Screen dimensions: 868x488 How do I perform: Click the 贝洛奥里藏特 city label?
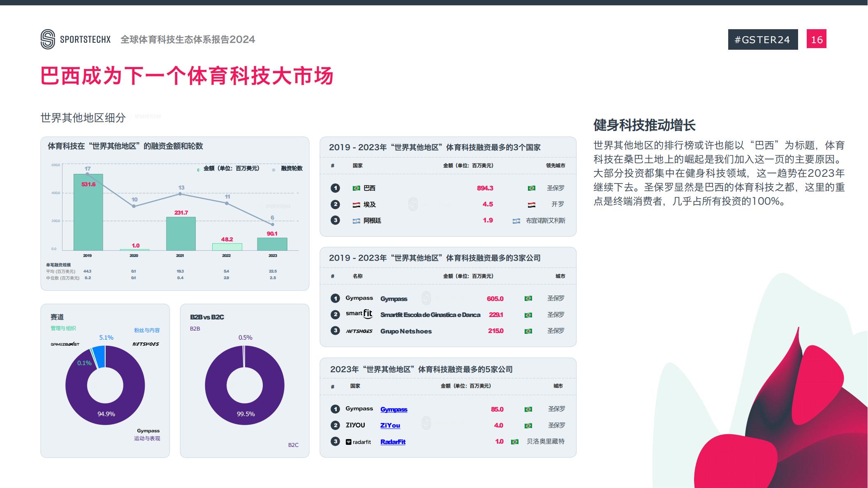pos(546,442)
